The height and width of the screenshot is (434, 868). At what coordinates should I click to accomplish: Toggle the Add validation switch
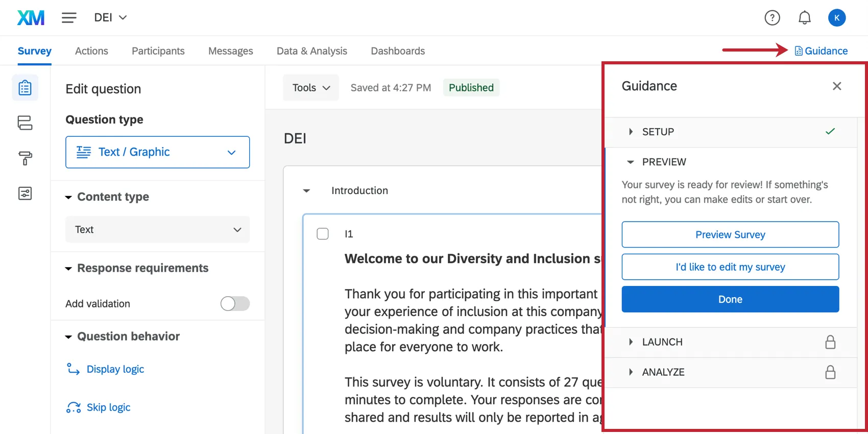tap(235, 304)
